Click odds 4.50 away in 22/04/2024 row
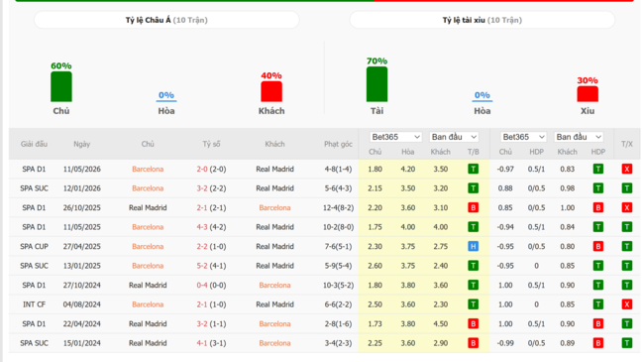The height and width of the screenshot is (362, 644). (440, 323)
